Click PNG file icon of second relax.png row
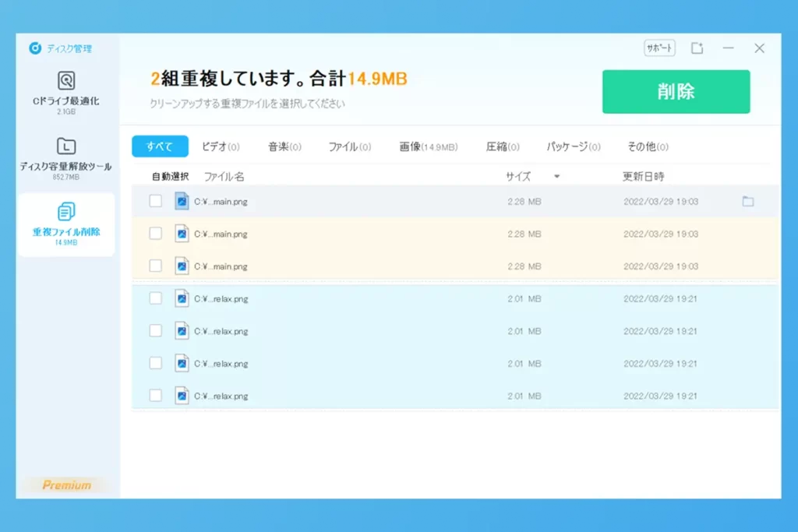Image resolution: width=798 pixels, height=532 pixels. point(182,331)
